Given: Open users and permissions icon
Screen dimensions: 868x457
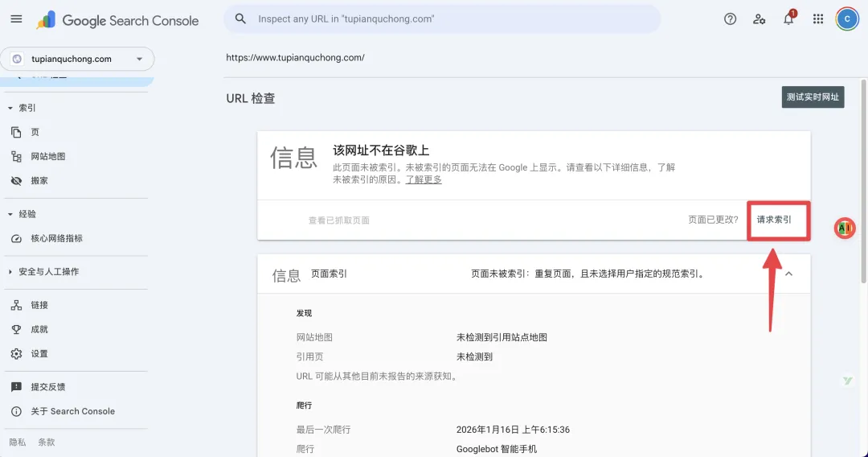Looking at the screenshot, I should pos(759,19).
